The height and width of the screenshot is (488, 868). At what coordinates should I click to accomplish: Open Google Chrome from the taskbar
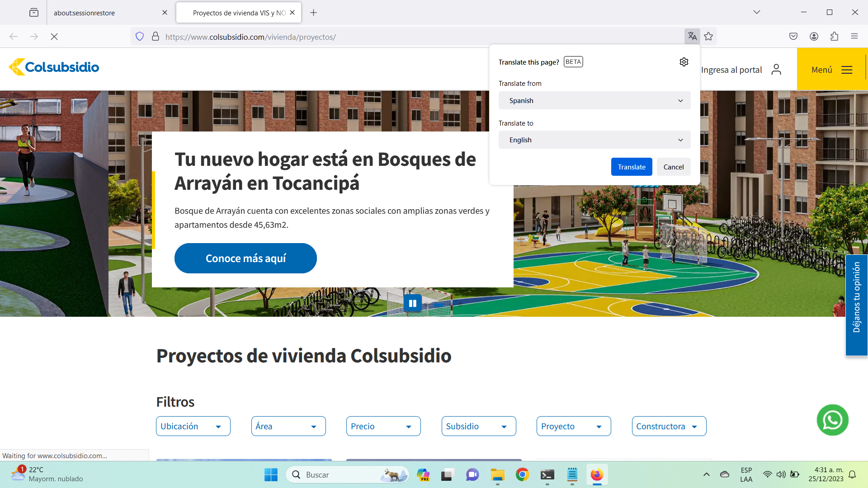522,475
